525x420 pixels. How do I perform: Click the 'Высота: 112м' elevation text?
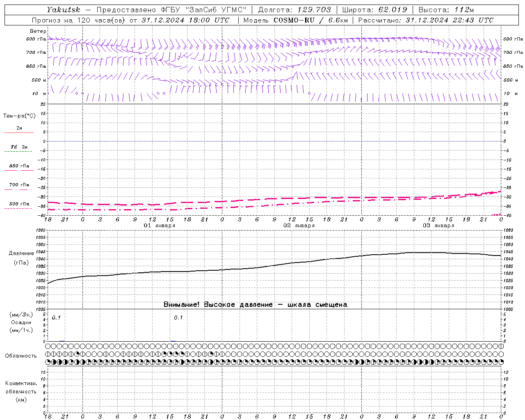click(446, 10)
